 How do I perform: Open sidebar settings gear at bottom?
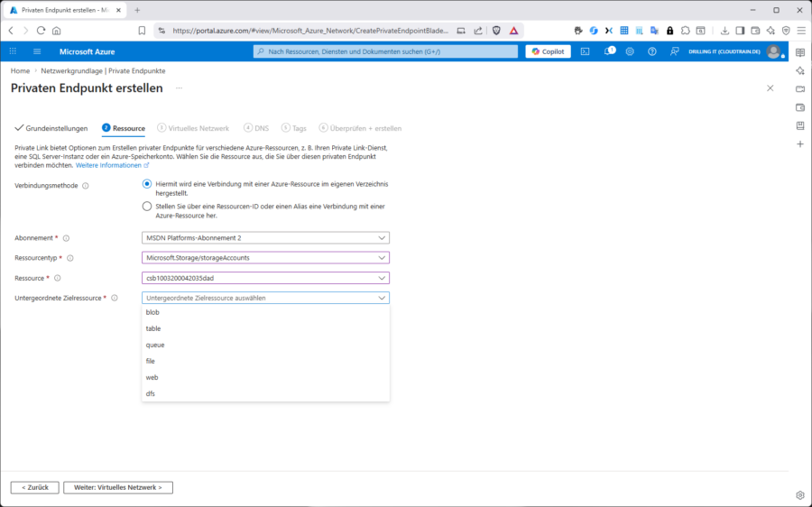[x=800, y=495]
